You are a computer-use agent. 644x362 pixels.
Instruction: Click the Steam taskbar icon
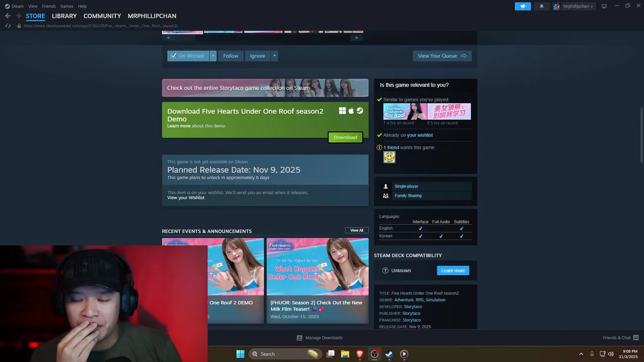pyautogui.click(x=389, y=354)
